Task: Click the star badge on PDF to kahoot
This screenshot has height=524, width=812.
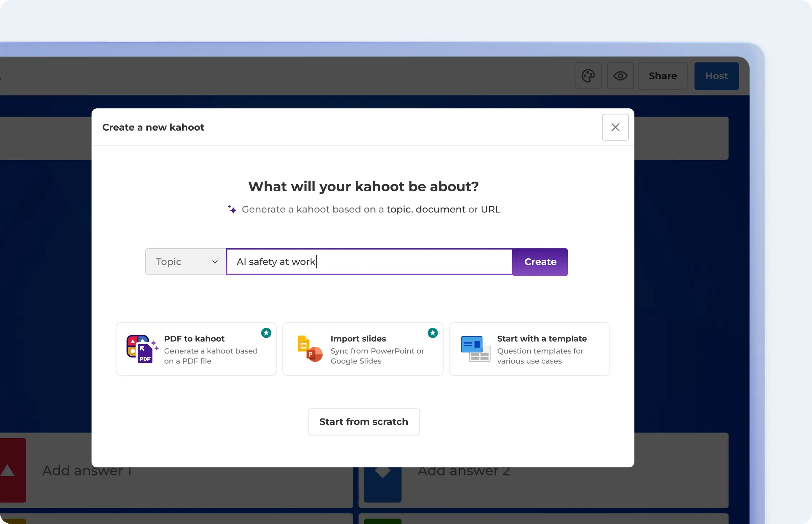Action: pyautogui.click(x=266, y=333)
